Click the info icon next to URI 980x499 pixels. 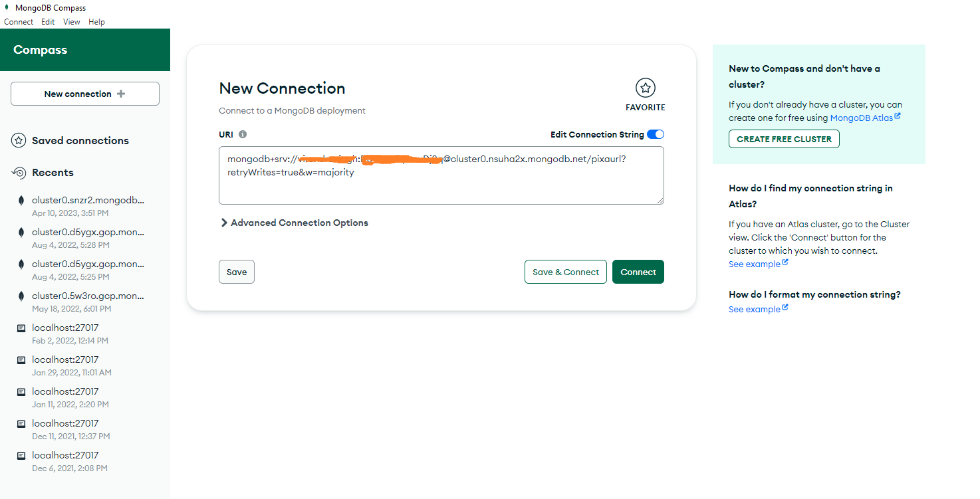click(x=242, y=134)
